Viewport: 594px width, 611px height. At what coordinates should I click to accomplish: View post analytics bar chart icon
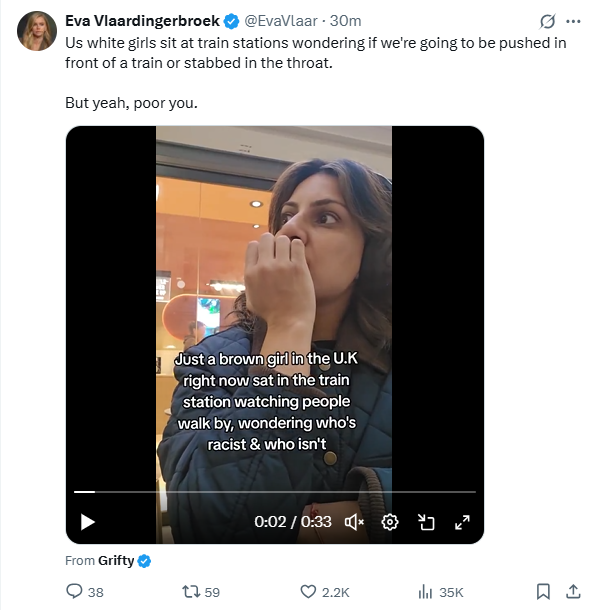click(425, 592)
